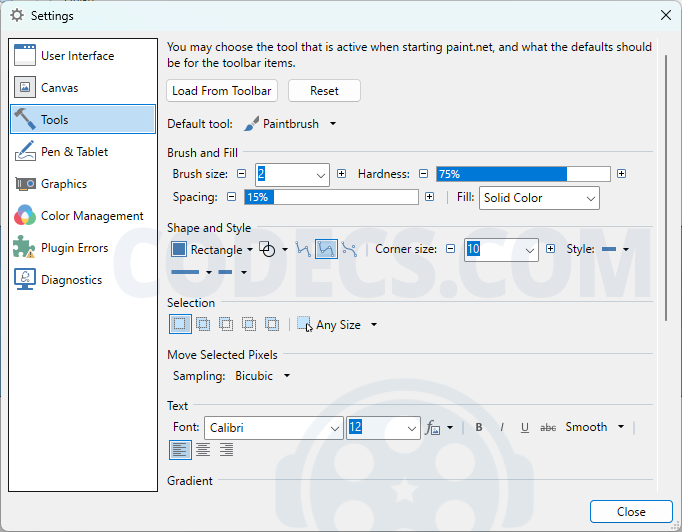Open the Sampling Bicubic dropdown
The height and width of the screenshot is (532, 682).
[x=262, y=376]
